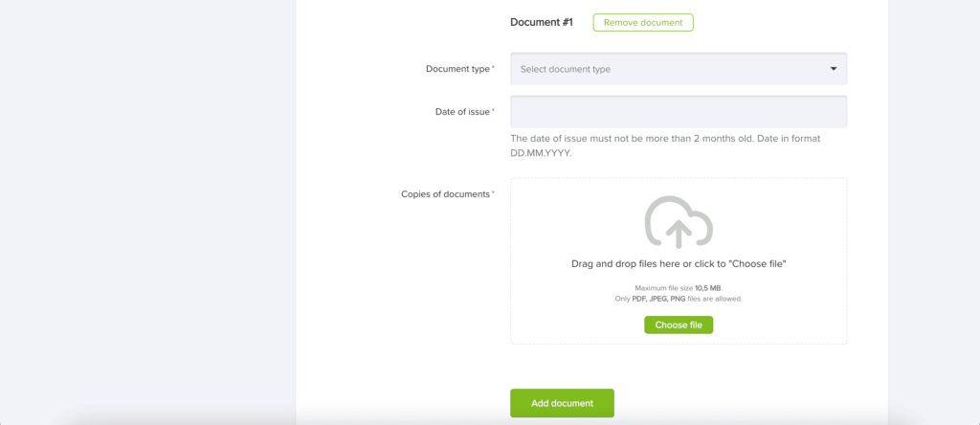Click the Document type field label

(457, 69)
